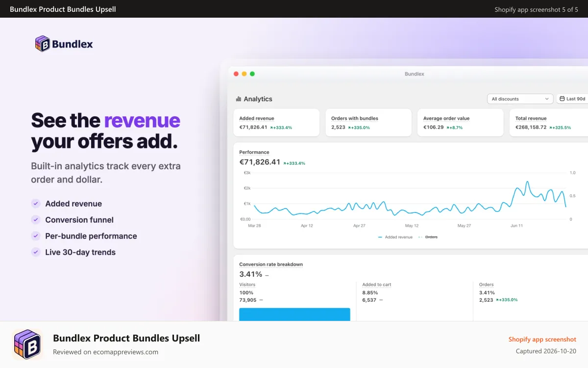Toggle the Added revenue chart legend
The image size is (588, 368).
[395, 237]
